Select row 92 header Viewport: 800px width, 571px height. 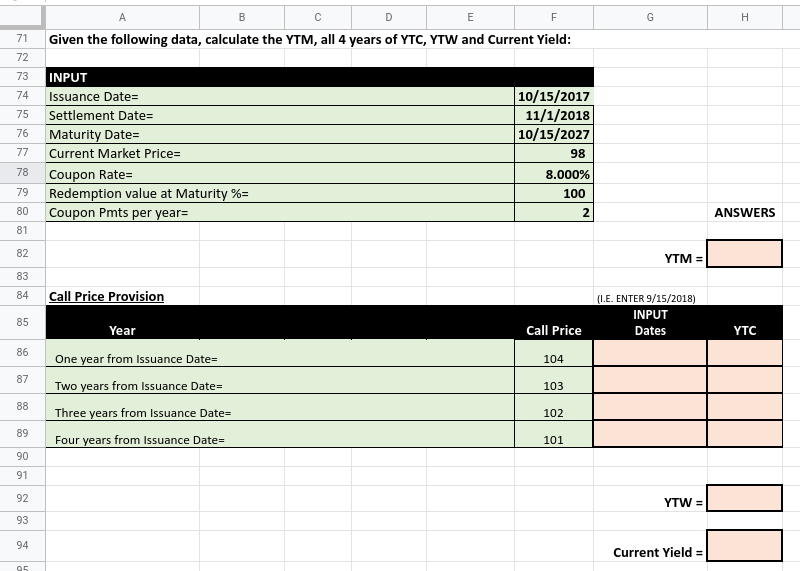[x=22, y=498]
